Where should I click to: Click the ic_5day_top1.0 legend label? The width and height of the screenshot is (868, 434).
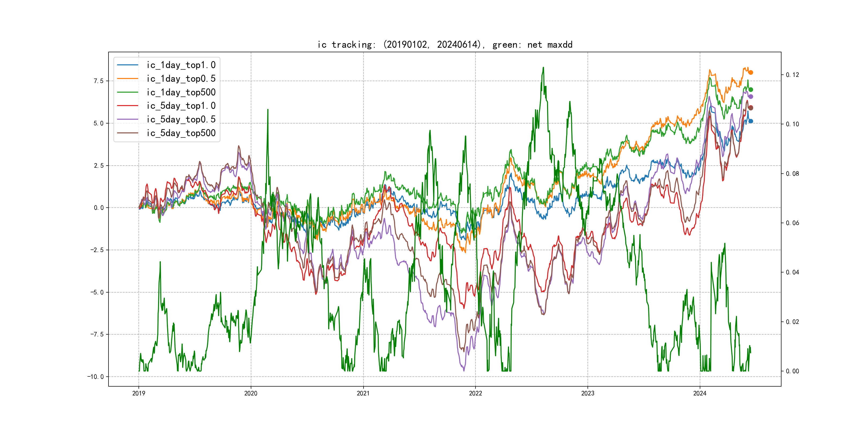pos(181,106)
